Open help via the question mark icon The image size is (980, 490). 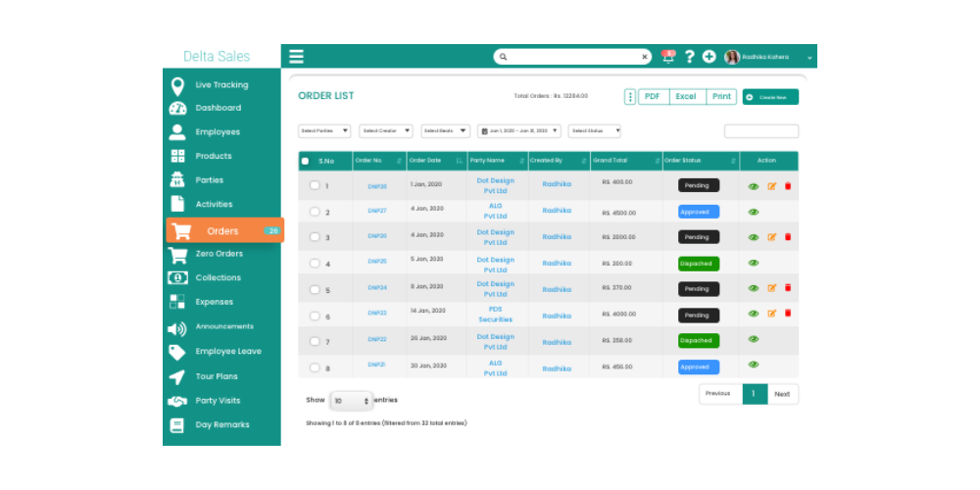tap(689, 56)
